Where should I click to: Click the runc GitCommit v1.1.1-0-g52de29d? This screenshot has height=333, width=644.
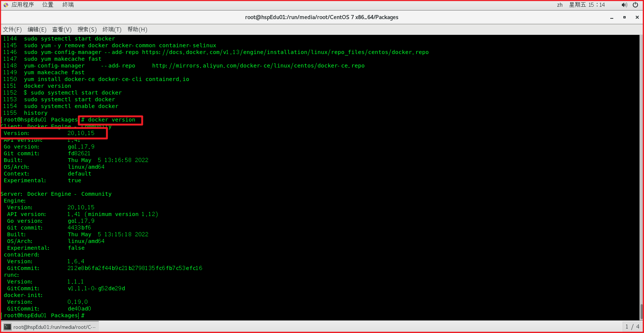pyautogui.click(x=96, y=289)
